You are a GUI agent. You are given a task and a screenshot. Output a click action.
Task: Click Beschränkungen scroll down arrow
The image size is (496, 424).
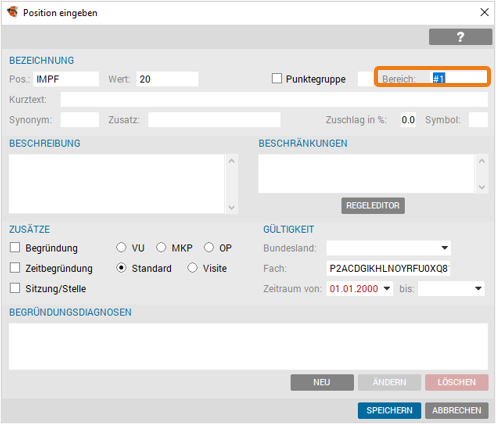pyautogui.click(x=482, y=187)
